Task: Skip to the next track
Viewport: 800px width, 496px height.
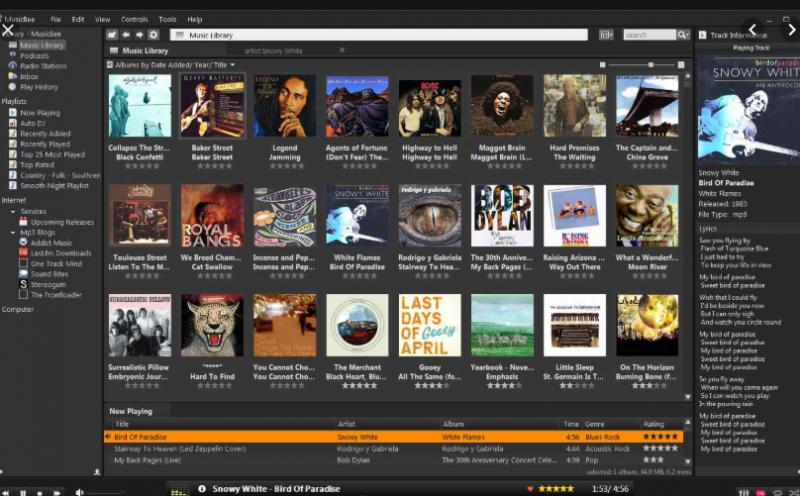Action: click(57, 493)
